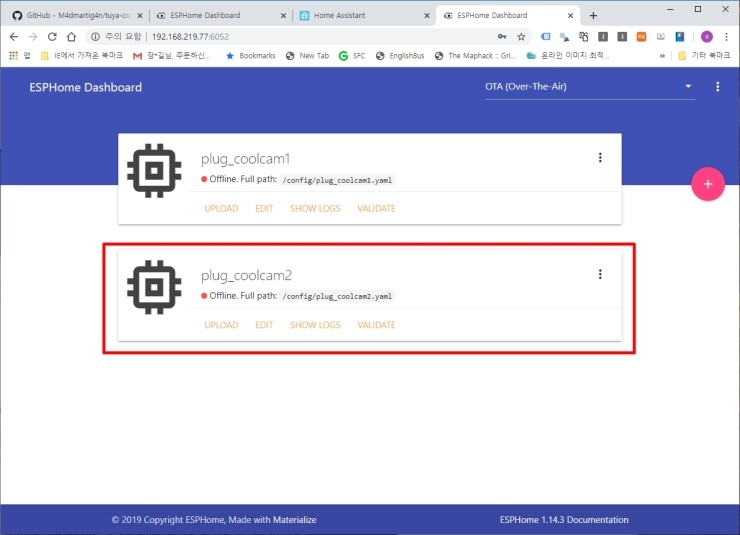740x535 pixels.
Task: Validate the plug_coolcam2 config
Action: tap(376, 325)
